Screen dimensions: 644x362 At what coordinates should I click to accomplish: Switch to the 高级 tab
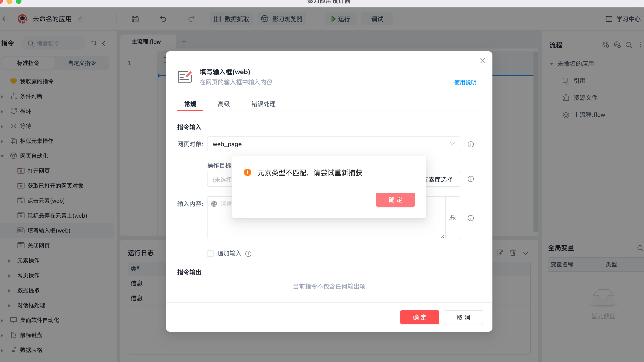224,104
